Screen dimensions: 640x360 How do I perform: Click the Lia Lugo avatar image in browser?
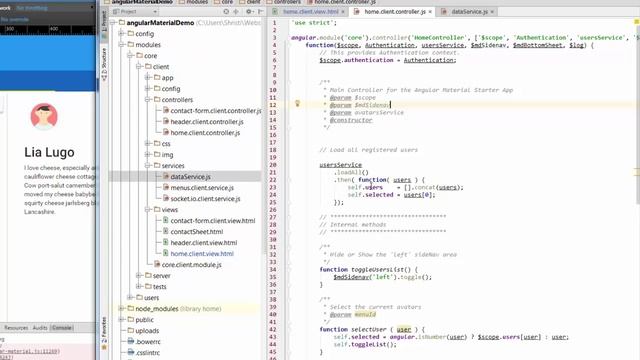coord(44,116)
